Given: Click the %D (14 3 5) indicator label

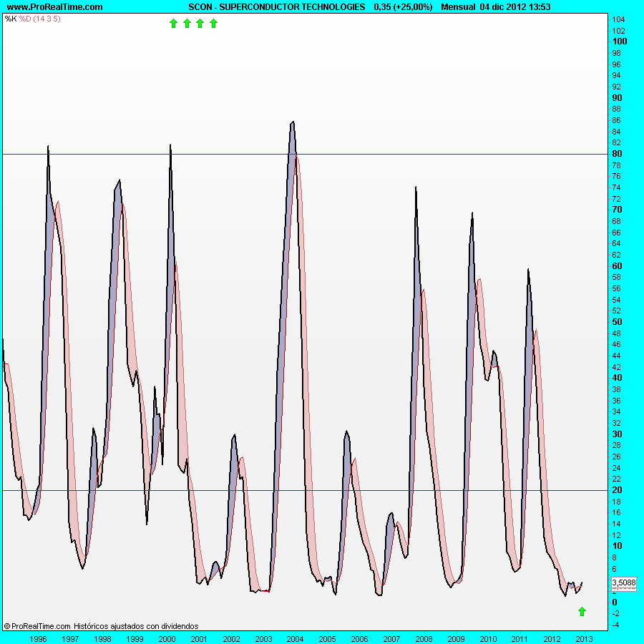Looking at the screenshot, I should pos(40,19).
